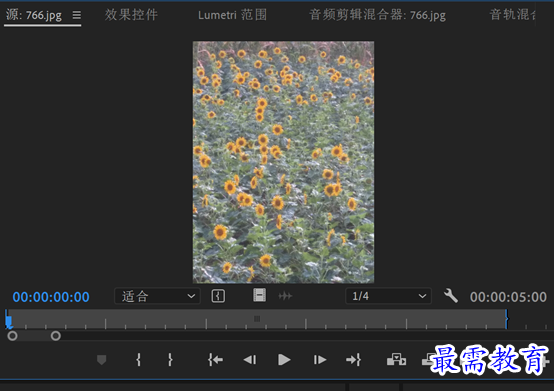Click the Mark Out brace button
The image size is (554, 391).
tap(170, 360)
